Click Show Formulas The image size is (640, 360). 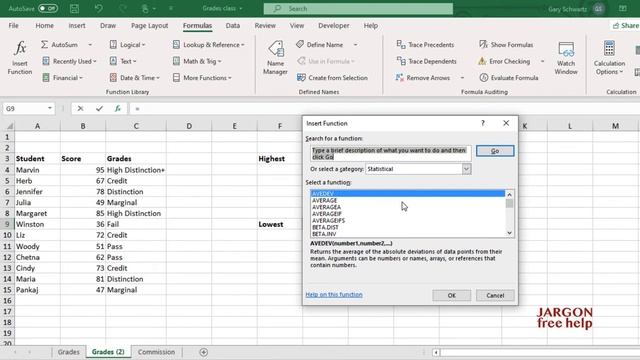click(506, 44)
